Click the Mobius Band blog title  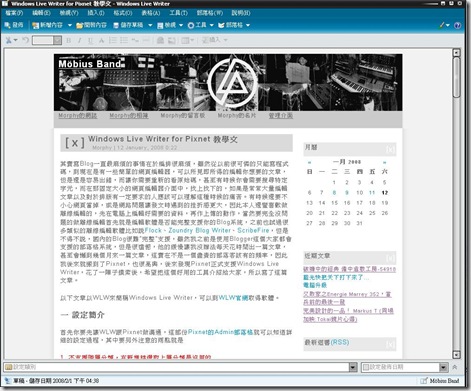90,64
